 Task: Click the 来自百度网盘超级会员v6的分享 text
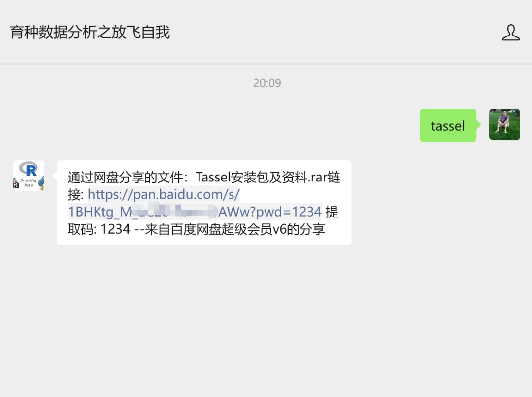(x=235, y=229)
